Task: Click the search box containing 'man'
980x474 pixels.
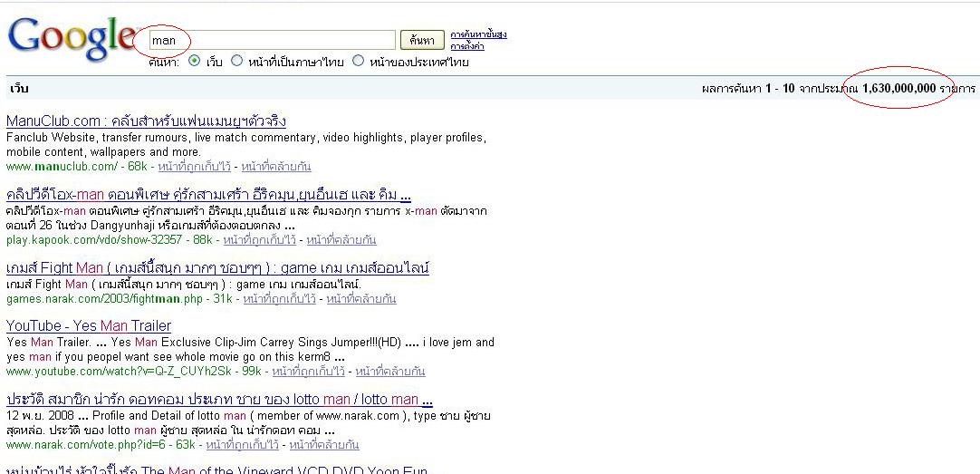Action: click(x=272, y=40)
